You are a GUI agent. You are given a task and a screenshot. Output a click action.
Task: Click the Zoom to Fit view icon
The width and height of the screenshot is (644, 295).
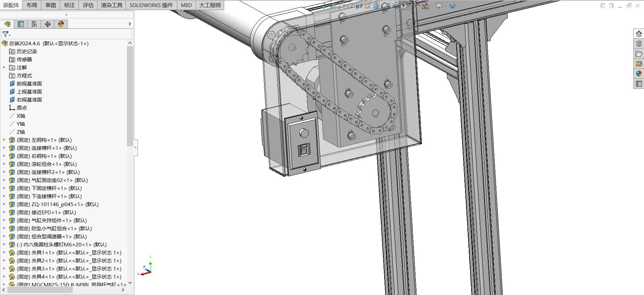pyautogui.click(x=334, y=6)
